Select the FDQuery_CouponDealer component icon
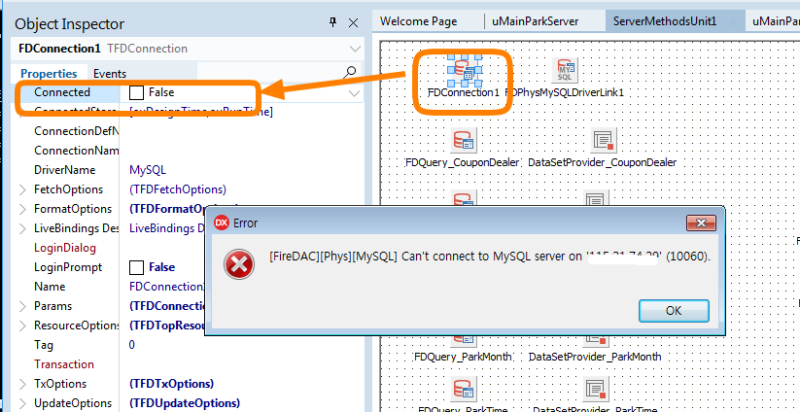800x412 pixels. 463,140
